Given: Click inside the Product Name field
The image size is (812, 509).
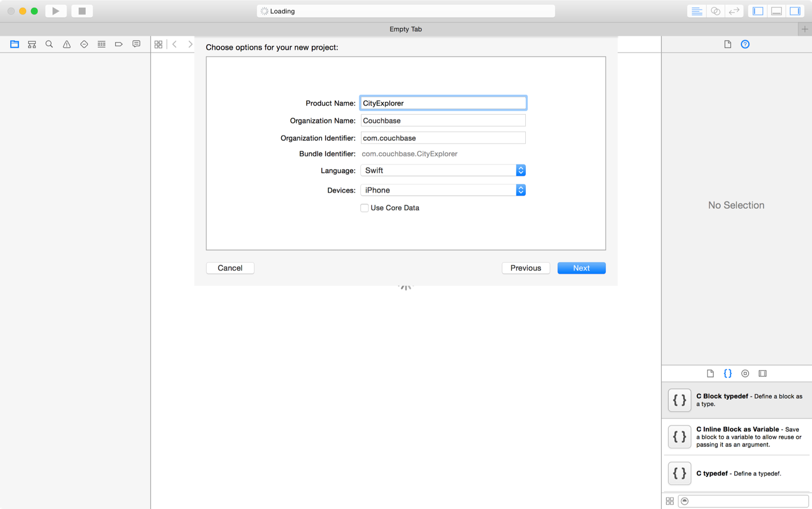Looking at the screenshot, I should 443,103.
